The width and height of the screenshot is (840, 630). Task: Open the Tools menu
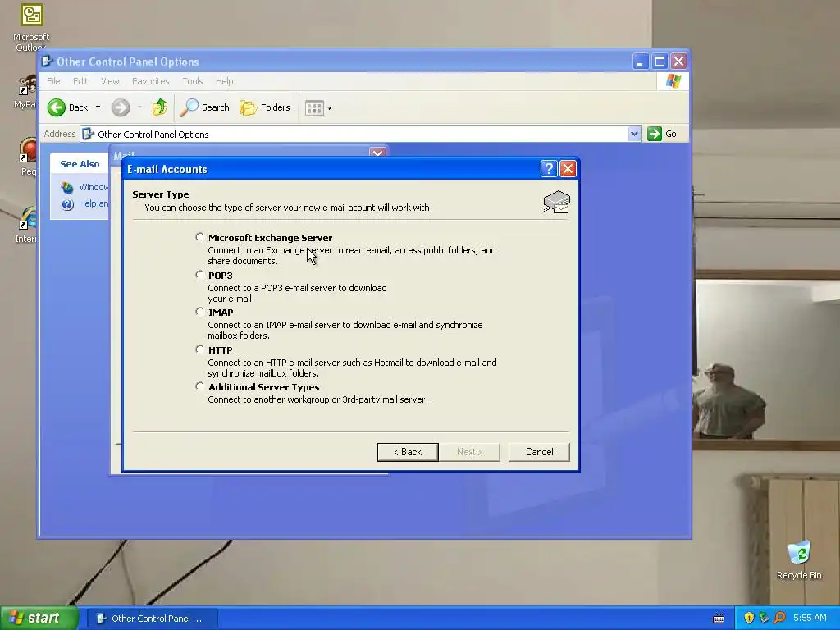pyautogui.click(x=192, y=81)
